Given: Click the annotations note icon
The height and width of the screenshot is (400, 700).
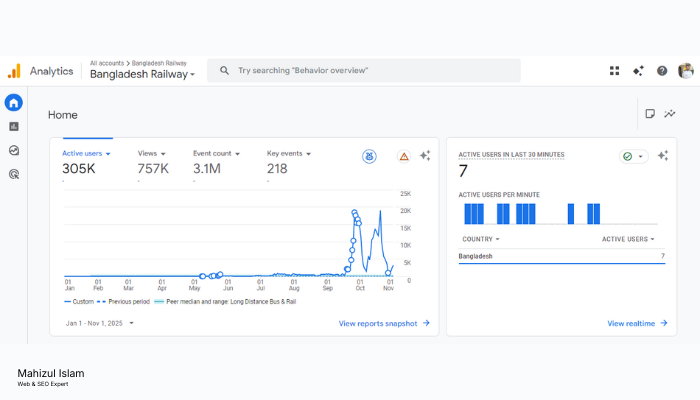Looking at the screenshot, I should [x=650, y=114].
